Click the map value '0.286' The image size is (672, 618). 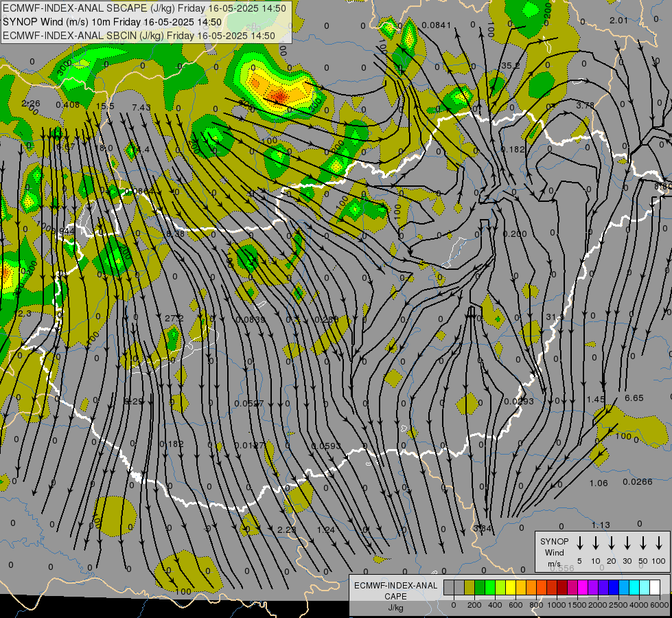tap(326, 319)
